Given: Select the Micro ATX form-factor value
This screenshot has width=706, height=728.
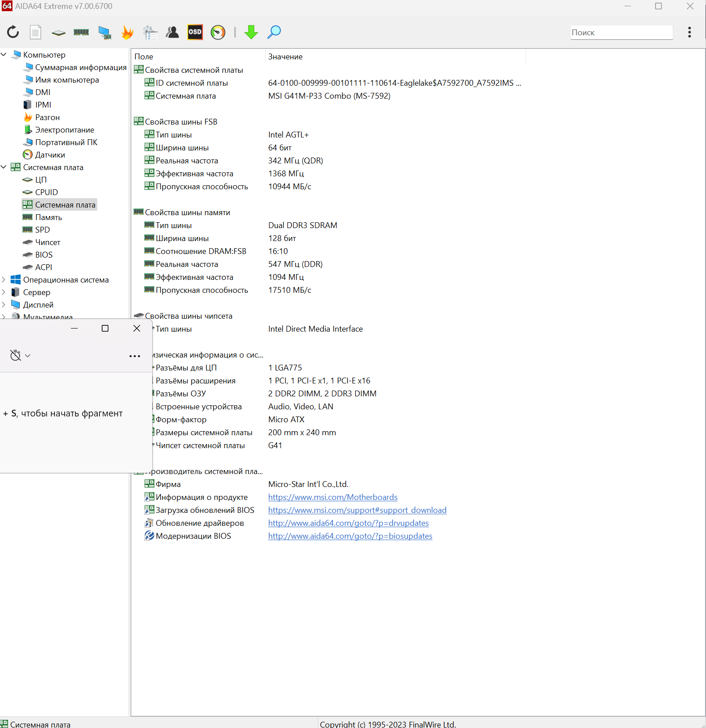Looking at the screenshot, I should point(287,419).
